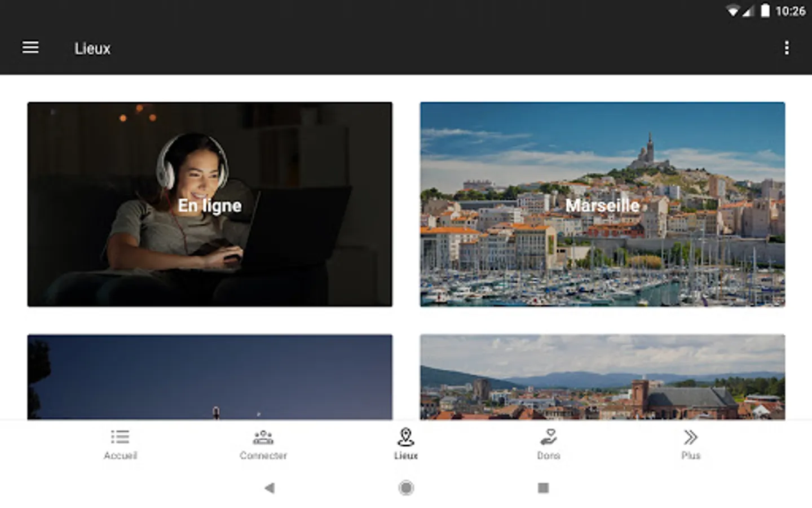Tap the Wi-Fi status icon
The image size is (812, 508).
pyautogui.click(x=732, y=11)
